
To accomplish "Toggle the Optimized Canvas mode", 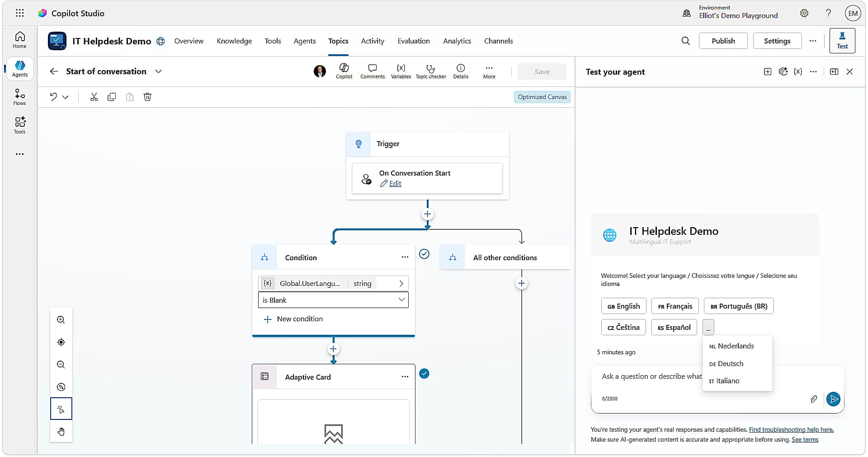I will 542,97.
